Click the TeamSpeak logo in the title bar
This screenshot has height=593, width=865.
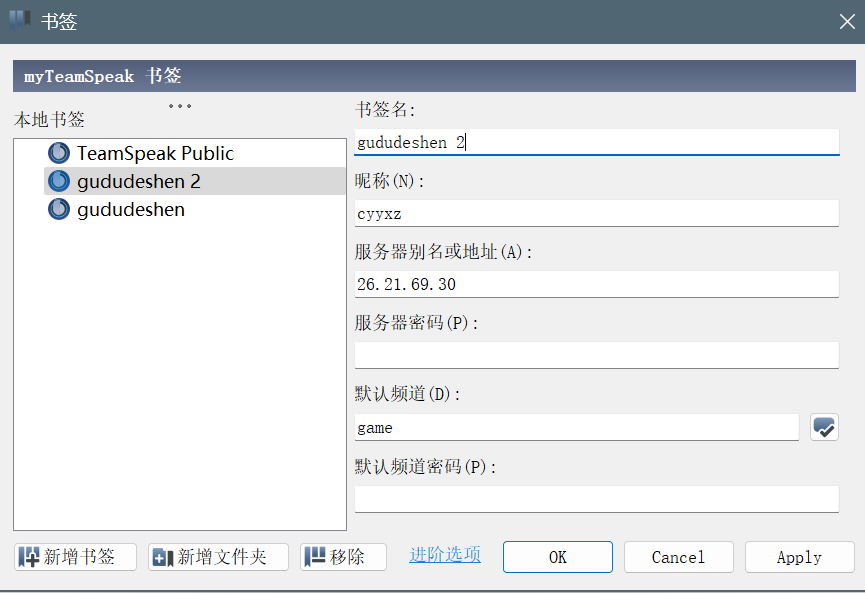point(17,20)
